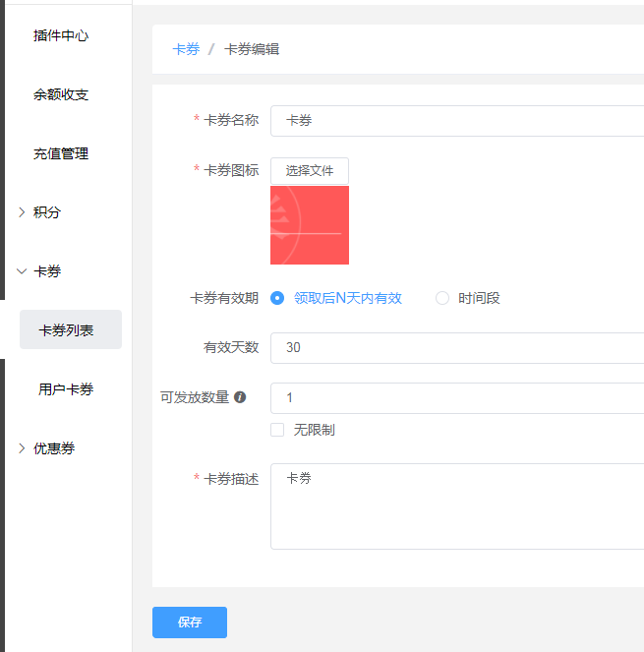
Task: Collapse the 卡券 submenu chevron
Action: pos(22,271)
